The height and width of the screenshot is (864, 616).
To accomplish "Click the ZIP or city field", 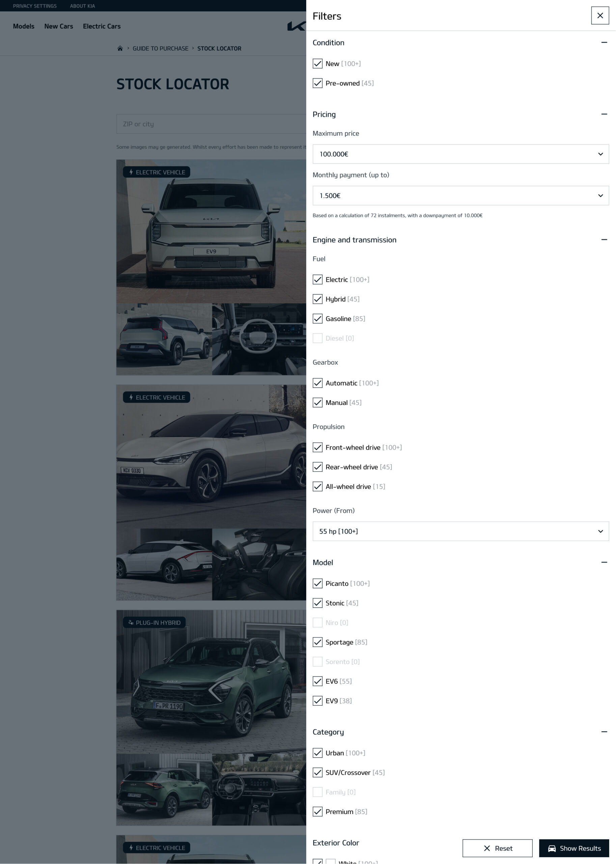I will 211,124.
